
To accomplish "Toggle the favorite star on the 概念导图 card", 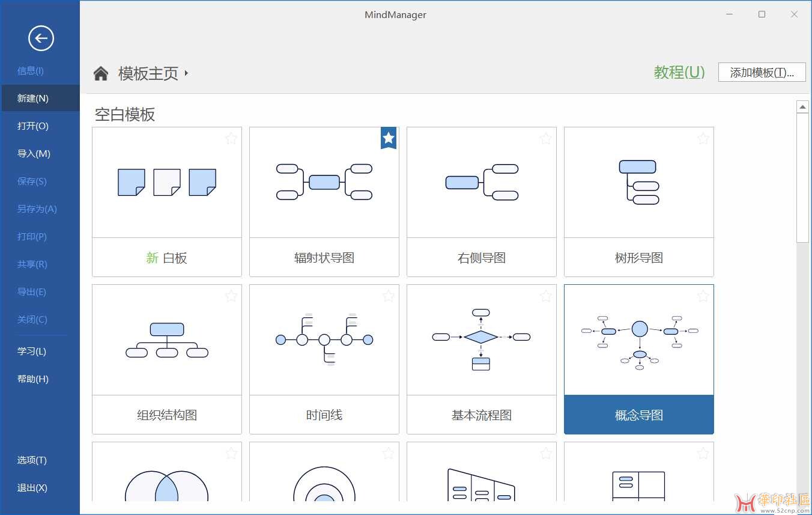I will (703, 296).
